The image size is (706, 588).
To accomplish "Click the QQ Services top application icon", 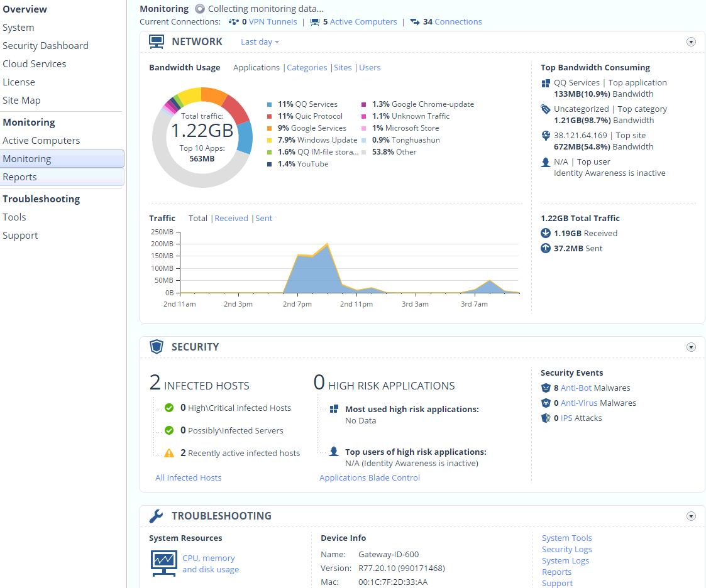I will [x=546, y=83].
